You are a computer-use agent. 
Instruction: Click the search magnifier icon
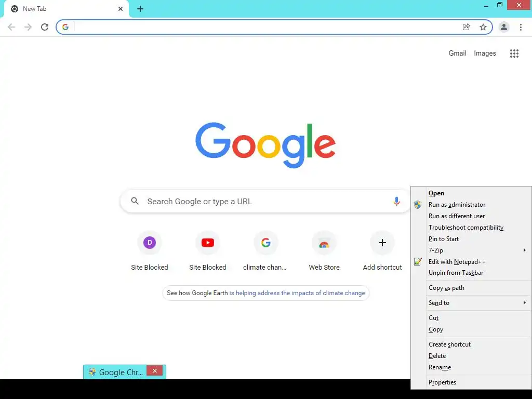coord(135,201)
